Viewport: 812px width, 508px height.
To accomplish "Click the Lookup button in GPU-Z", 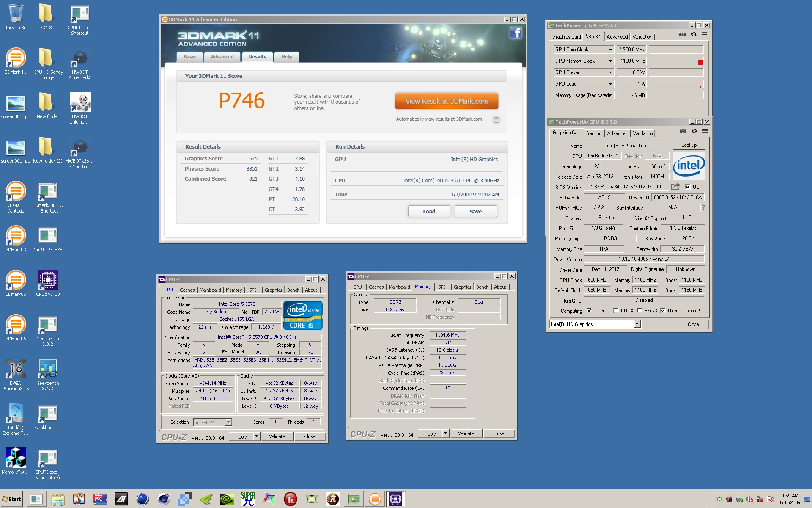I will 689,145.
